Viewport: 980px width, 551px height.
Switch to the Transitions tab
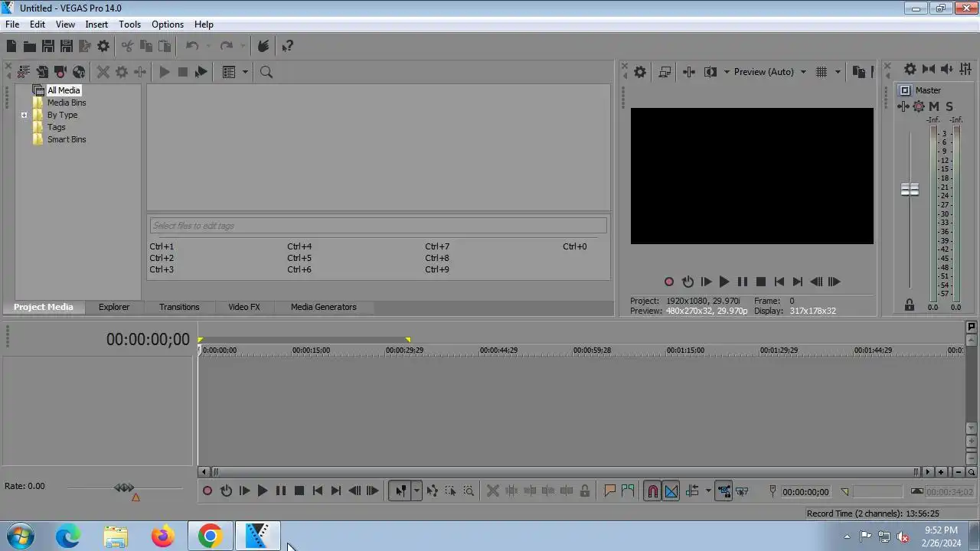pos(179,307)
